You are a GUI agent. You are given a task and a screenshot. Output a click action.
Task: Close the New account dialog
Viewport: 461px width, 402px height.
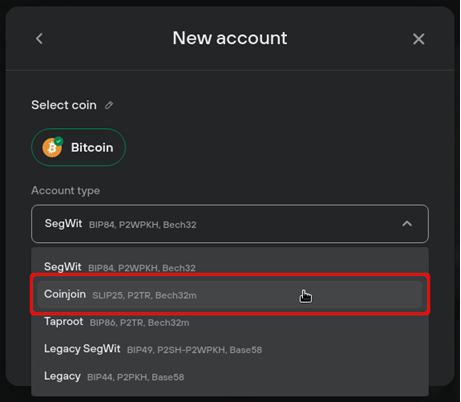click(418, 39)
